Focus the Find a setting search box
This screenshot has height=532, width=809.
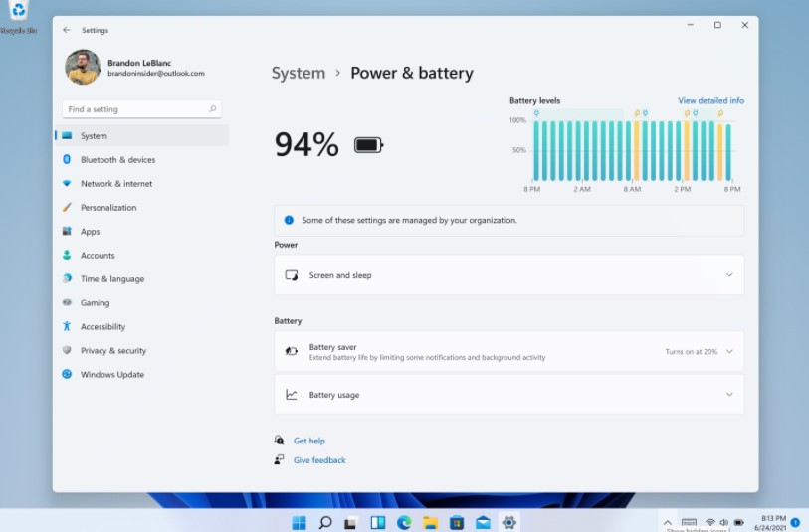tap(142, 109)
